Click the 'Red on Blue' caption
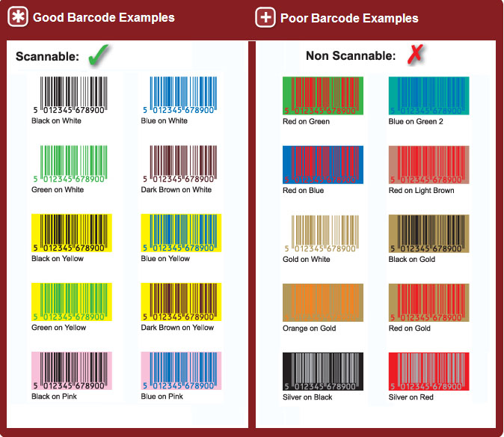Image resolution: width=504 pixels, height=437 pixels. (304, 190)
